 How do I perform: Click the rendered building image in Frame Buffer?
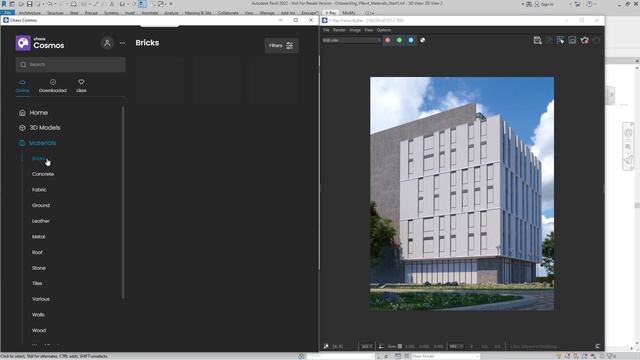[x=462, y=194]
